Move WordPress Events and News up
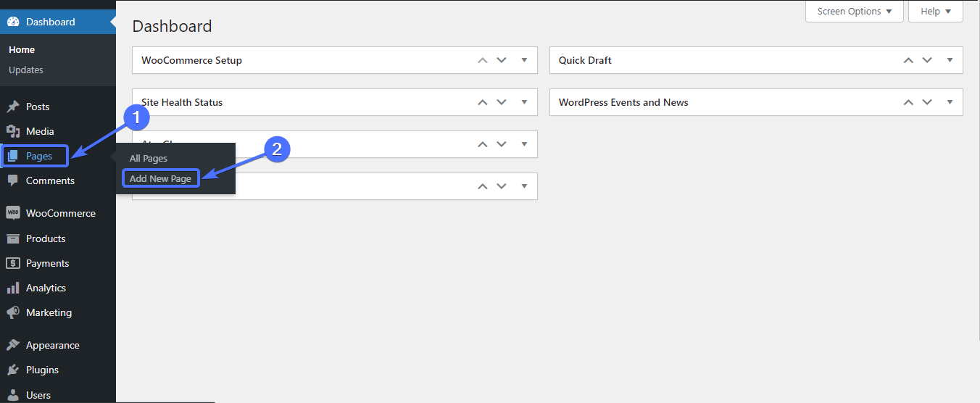980x403 pixels. (x=908, y=102)
